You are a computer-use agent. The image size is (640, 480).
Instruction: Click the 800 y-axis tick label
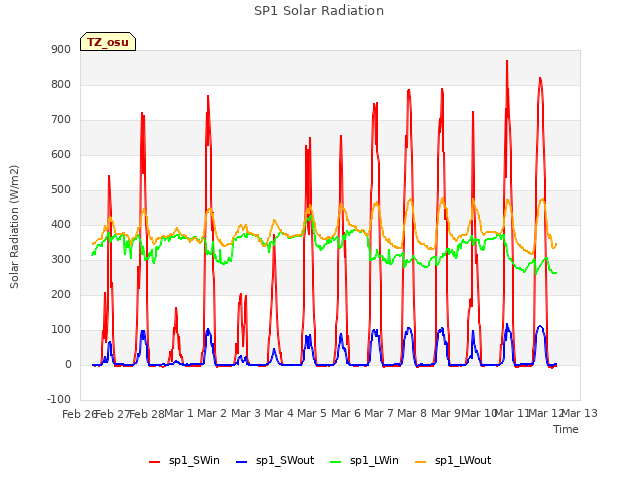click(x=61, y=84)
